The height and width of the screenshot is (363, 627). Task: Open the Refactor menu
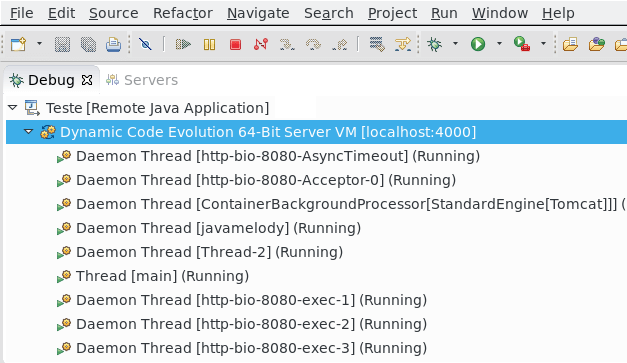tap(183, 13)
